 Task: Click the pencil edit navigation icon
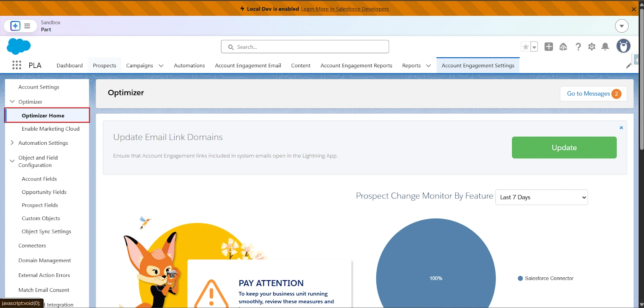pos(629,66)
